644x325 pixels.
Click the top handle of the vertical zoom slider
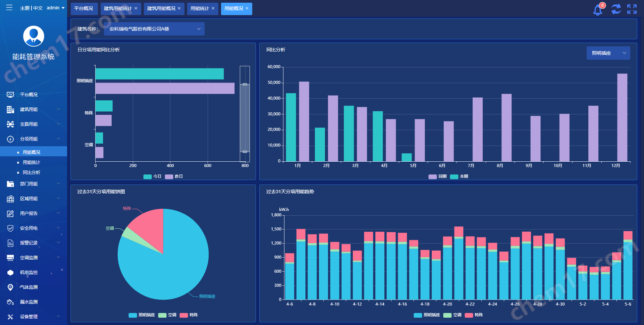(x=245, y=84)
